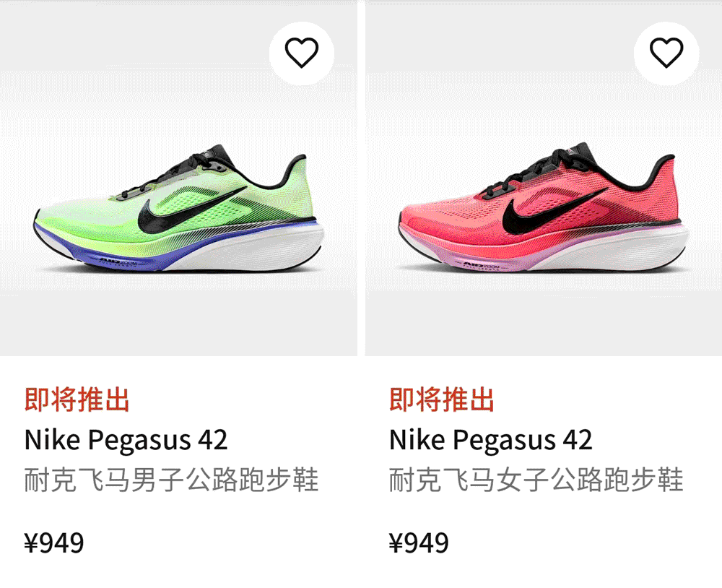
Task: Click the Air Zoom logo on the purple midsole
Action: pyautogui.click(x=480, y=265)
